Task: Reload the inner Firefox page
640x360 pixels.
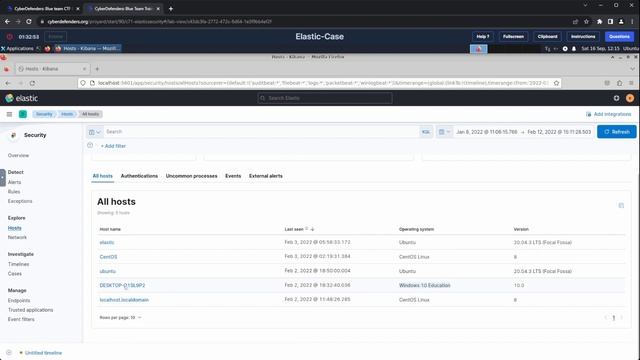Action: coord(32,83)
